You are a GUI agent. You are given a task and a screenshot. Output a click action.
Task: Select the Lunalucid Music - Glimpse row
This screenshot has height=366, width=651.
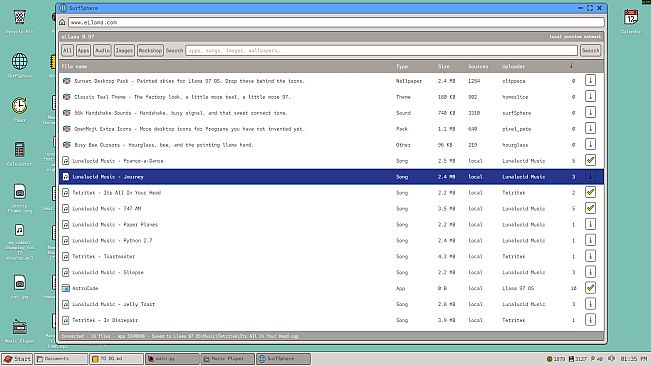(331, 272)
